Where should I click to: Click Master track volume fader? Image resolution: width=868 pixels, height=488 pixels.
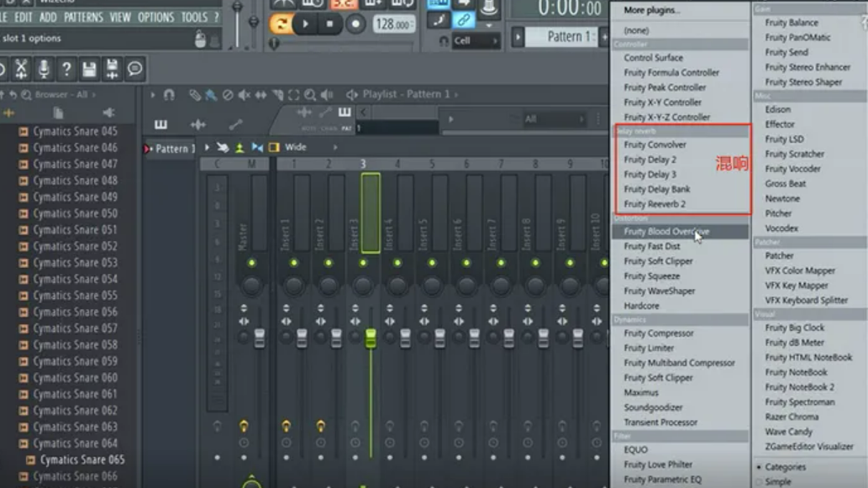point(259,338)
